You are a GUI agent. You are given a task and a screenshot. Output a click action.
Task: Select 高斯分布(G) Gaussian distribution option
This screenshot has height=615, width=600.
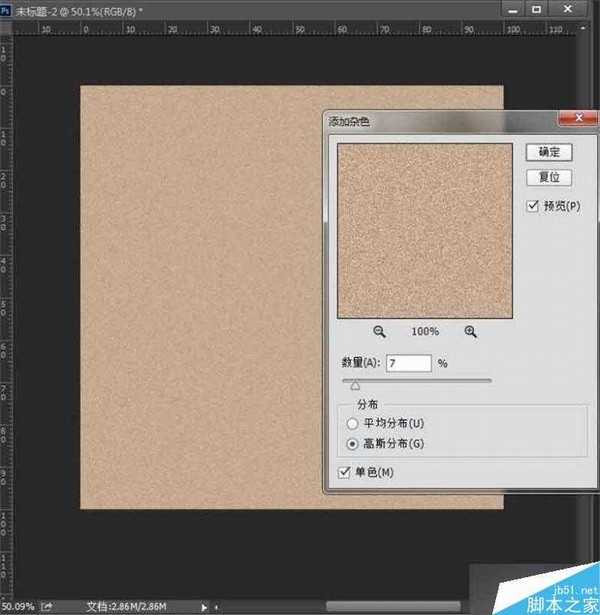coord(351,442)
